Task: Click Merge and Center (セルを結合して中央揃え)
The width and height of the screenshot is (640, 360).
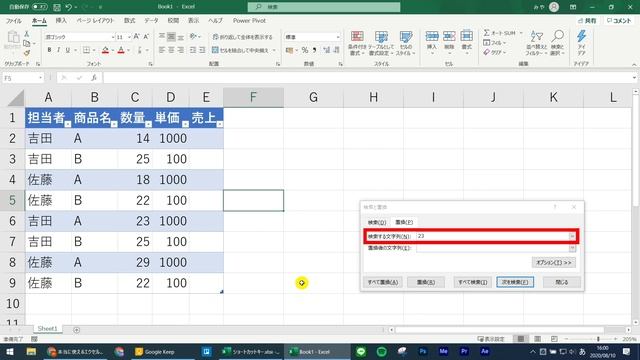Action: (240, 50)
